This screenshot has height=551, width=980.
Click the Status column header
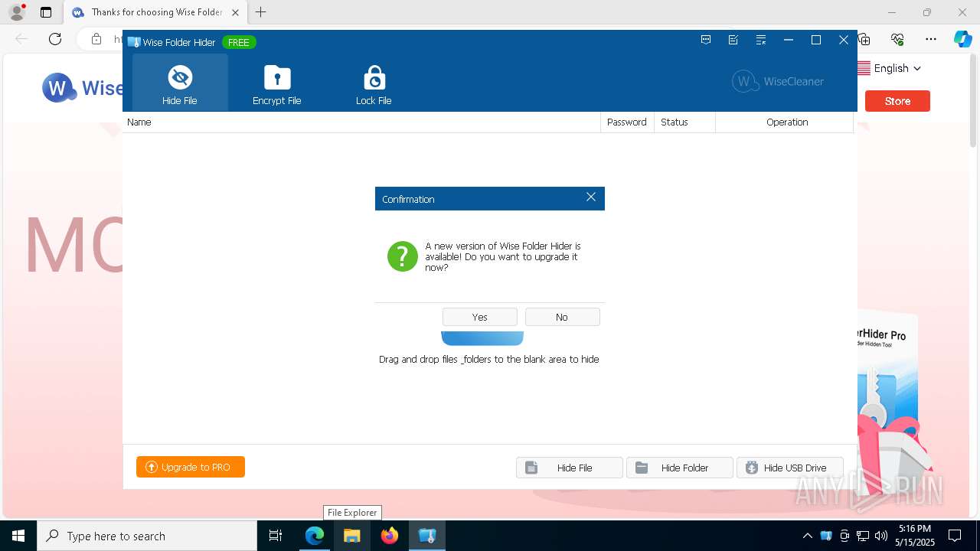point(684,122)
